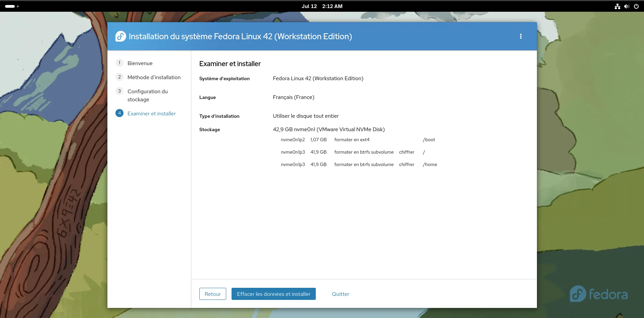Screen dimensions: 644x318
Task: Click the volume speaker icon in top bar
Action: (627, 6)
